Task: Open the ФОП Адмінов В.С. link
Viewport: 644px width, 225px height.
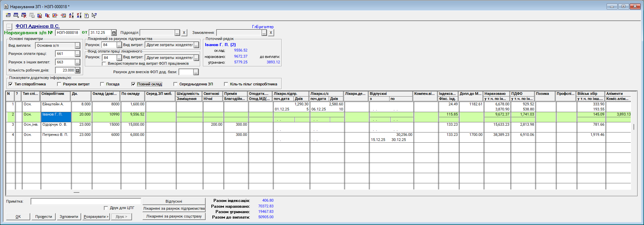Action: pyautogui.click(x=37, y=26)
